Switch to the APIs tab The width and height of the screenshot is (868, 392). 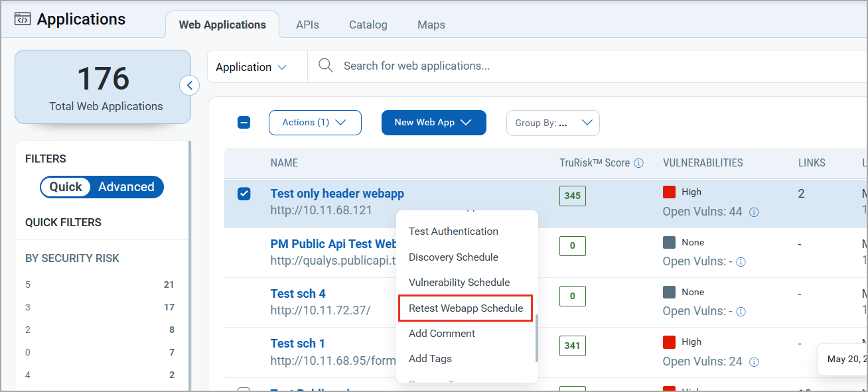307,25
